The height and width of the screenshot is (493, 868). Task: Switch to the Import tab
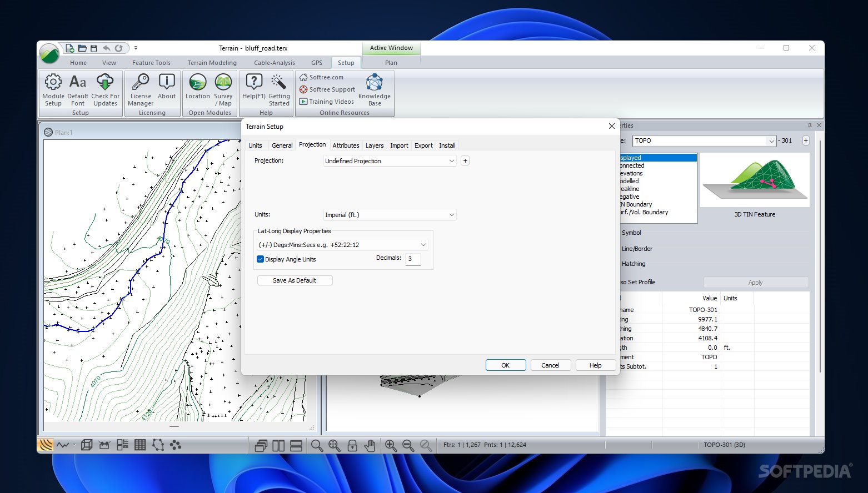coord(399,145)
